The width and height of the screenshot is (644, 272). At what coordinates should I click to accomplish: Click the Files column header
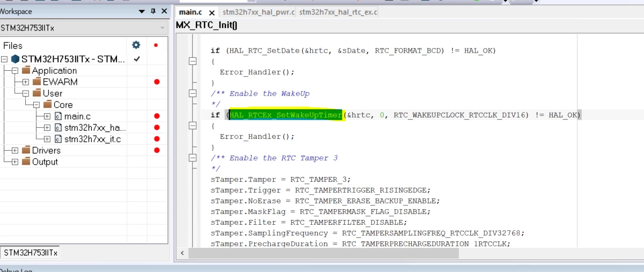[13, 46]
